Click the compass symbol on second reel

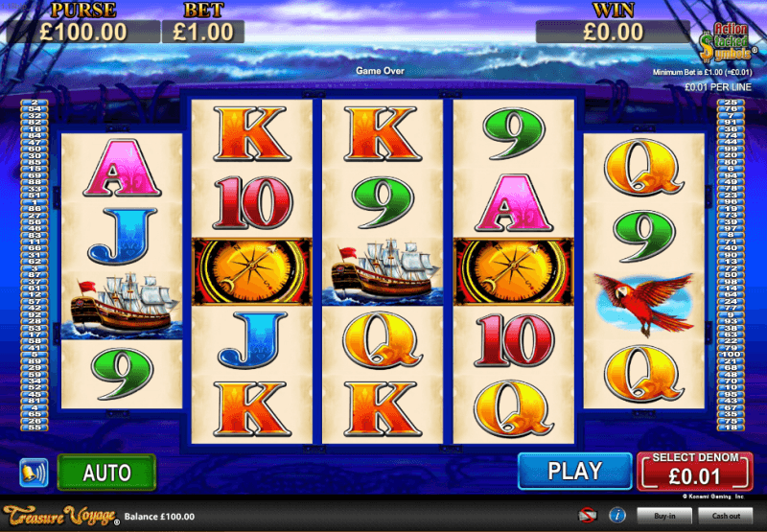tap(252, 271)
